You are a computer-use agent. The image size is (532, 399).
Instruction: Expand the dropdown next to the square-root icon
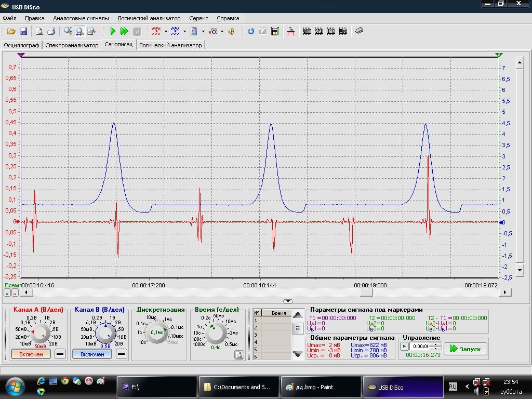tap(222, 32)
